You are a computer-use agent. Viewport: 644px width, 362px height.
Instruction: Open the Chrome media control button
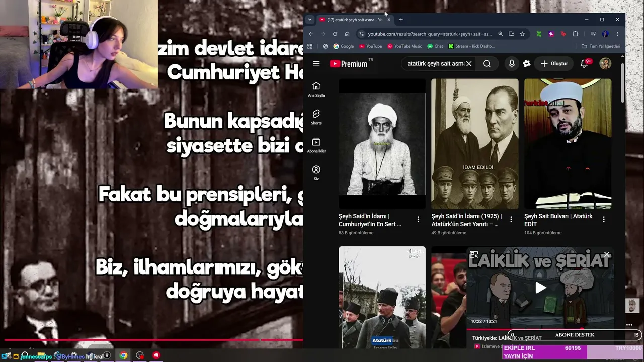click(x=594, y=34)
